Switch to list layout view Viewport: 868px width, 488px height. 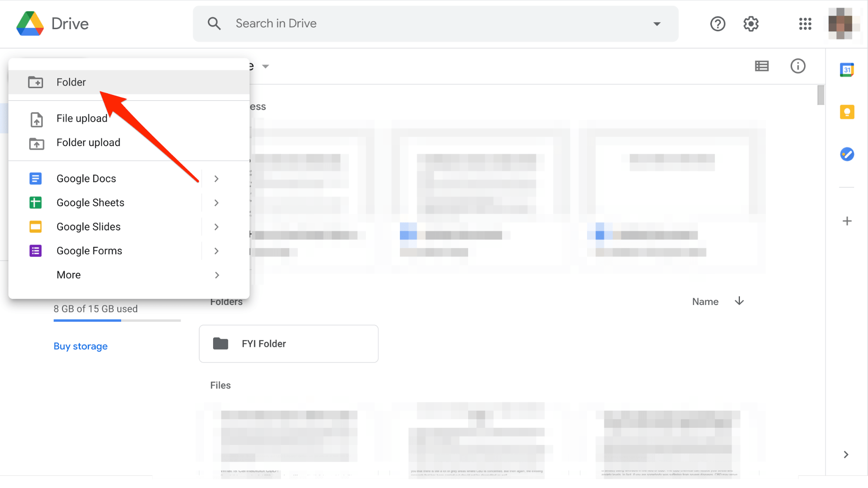(x=762, y=66)
